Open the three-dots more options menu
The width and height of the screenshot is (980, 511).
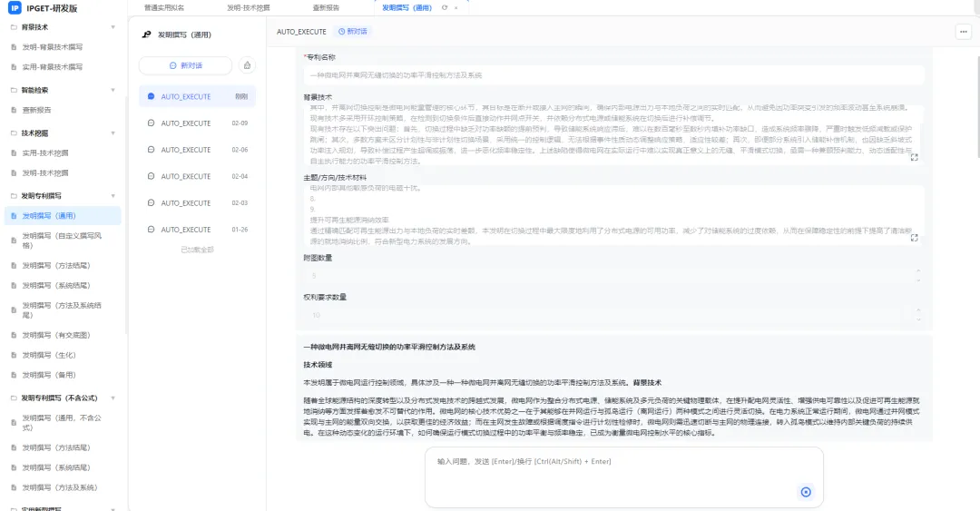963,31
